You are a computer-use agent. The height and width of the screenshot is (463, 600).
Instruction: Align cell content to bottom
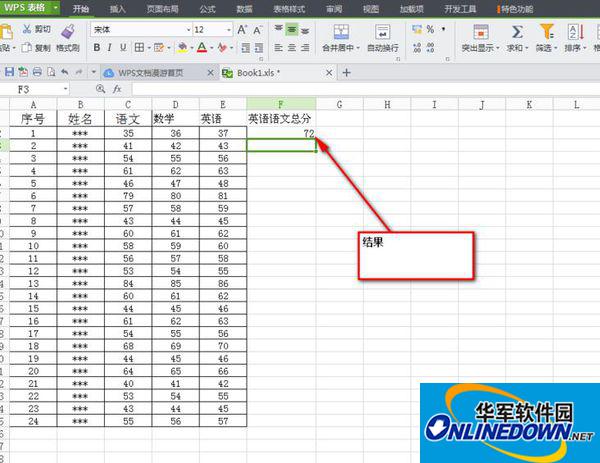[305, 29]
